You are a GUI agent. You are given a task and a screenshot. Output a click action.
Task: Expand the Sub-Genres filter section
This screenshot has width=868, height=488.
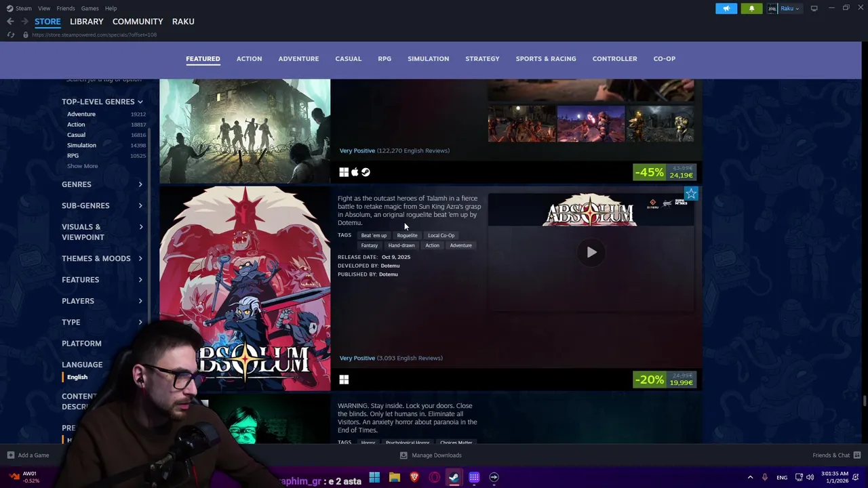tap(102, 205)
